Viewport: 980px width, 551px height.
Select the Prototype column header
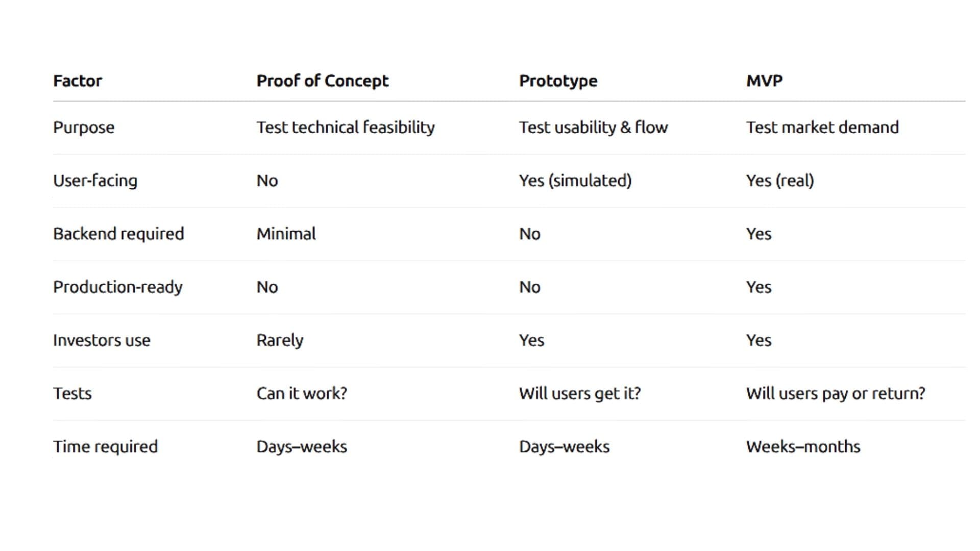click(x=558, y=81)
